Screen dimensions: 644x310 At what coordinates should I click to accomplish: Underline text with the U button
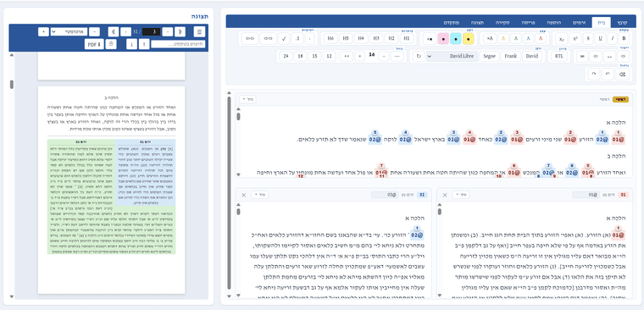[x=601, y=39]
